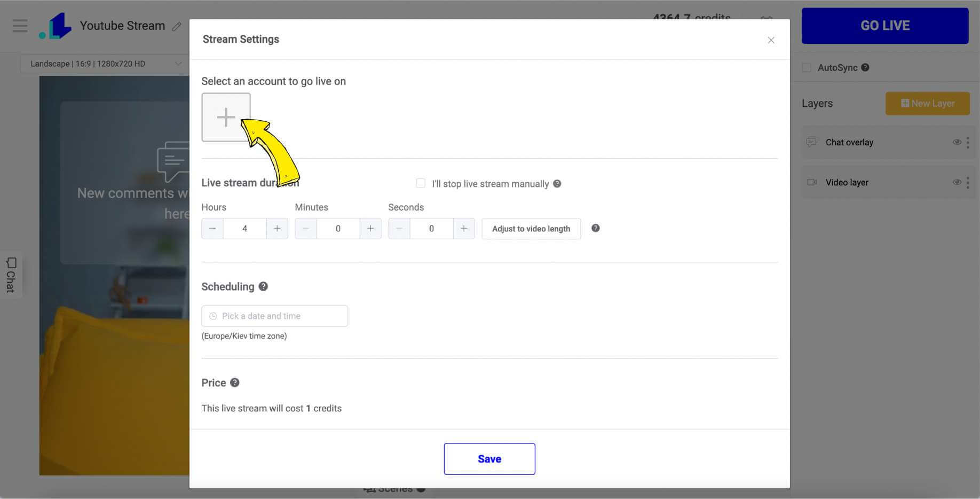The height and width of the screenshot is (499, 980).
Task: Open the kebab menu on the Video layer
Action: coord(968,182)
